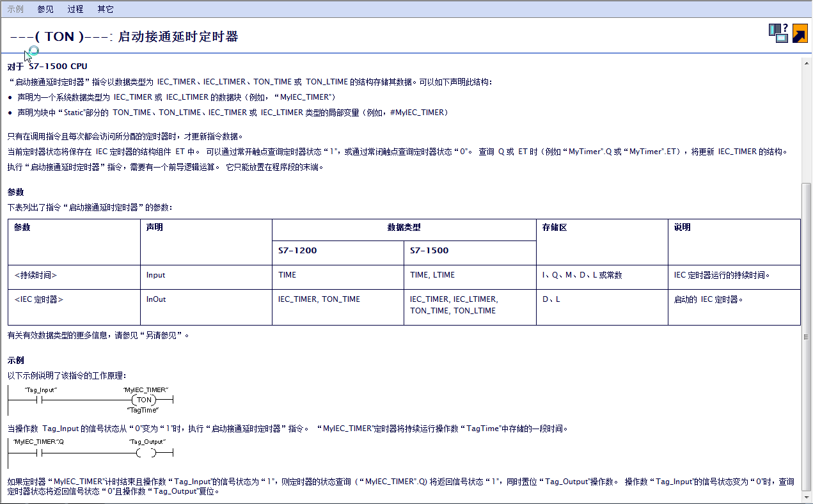Image resolution: width=813 pixels, height=504 pixels.
Task: Open the 过程 menu
Action: tap(75, 9)
